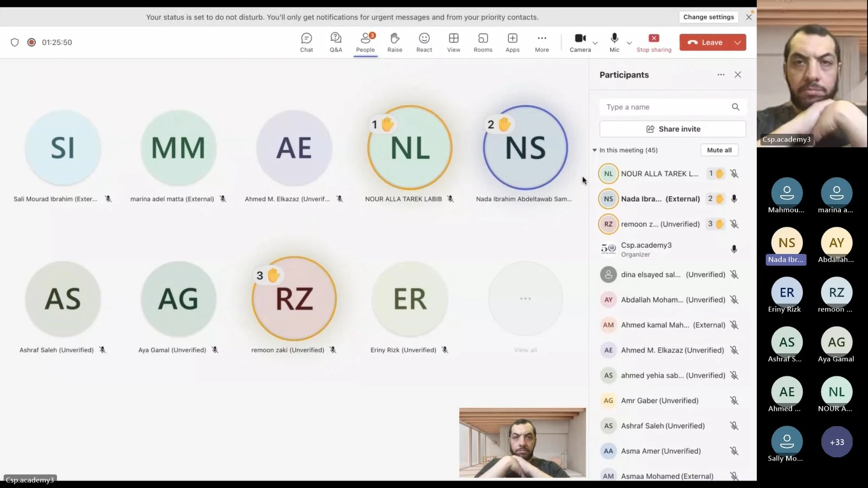Click the Share invite button

[673, 129]
